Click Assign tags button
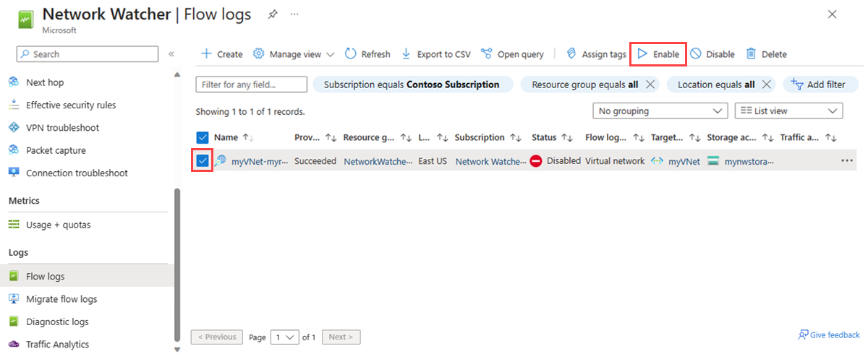This screenshot has height=354, width=868. [596, 54]
